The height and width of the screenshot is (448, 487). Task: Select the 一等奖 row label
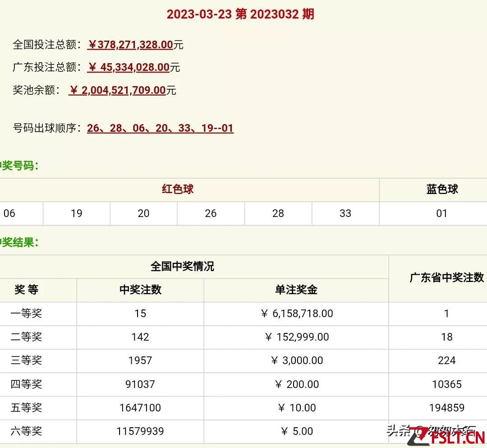point(26,313)
